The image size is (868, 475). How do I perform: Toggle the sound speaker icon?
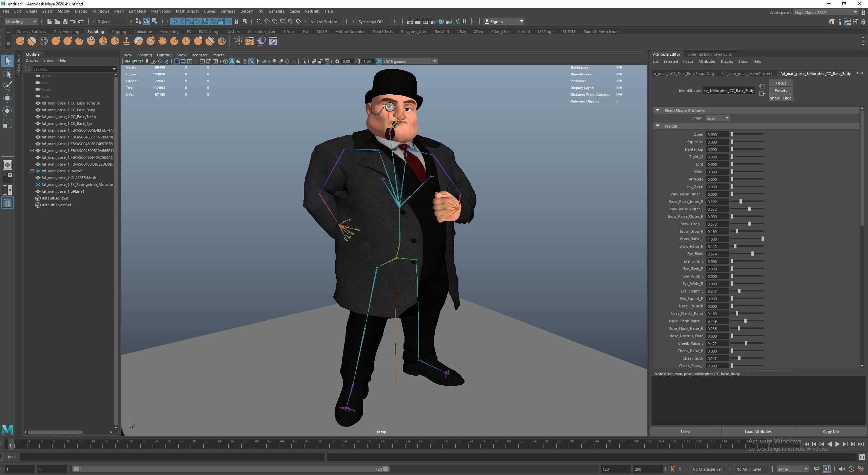click(842, 469)
